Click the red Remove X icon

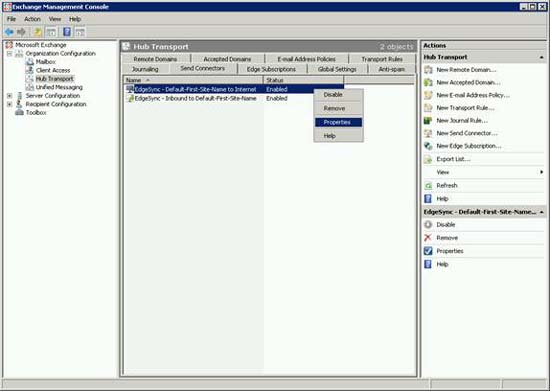(428, 238)
